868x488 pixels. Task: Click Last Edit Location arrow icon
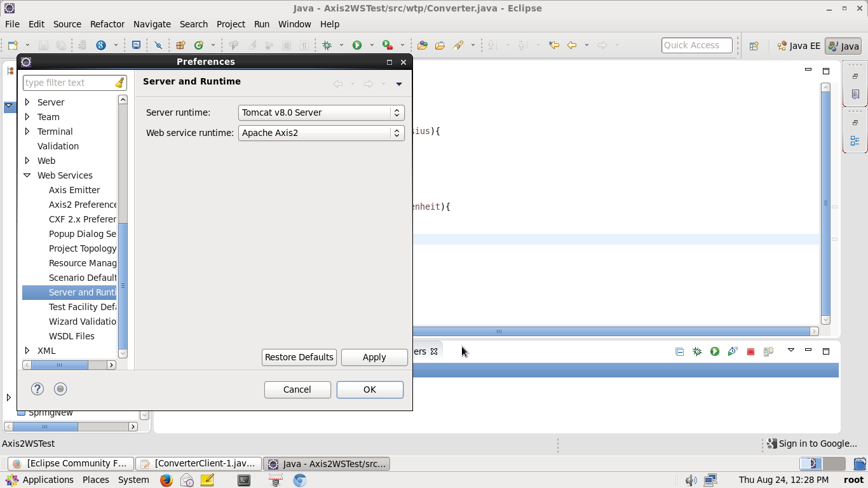[x=554, y=45]
